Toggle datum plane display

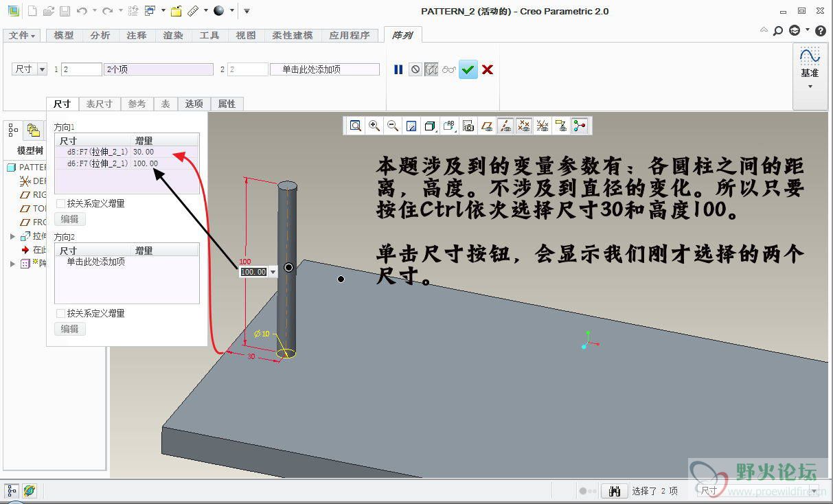click(487, 126)
